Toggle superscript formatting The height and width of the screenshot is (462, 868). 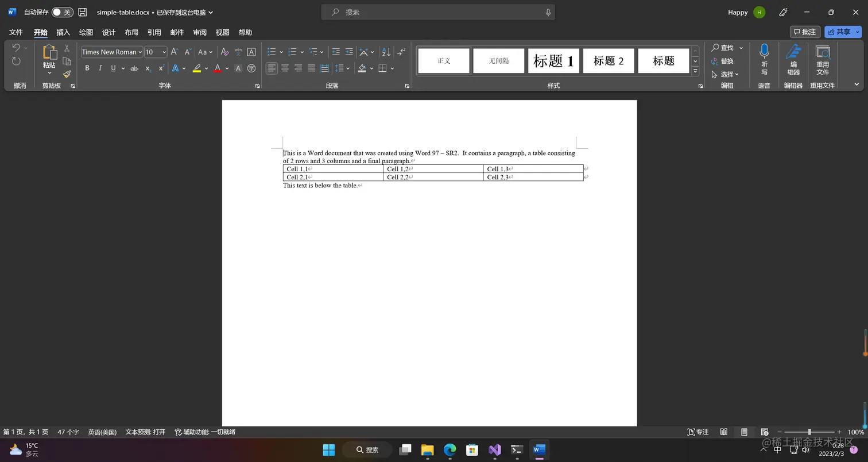161,68
